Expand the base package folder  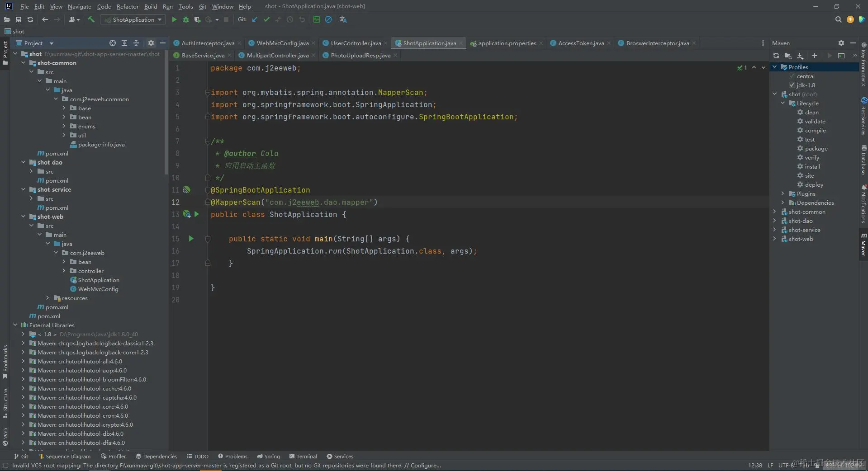pos(64,108)
